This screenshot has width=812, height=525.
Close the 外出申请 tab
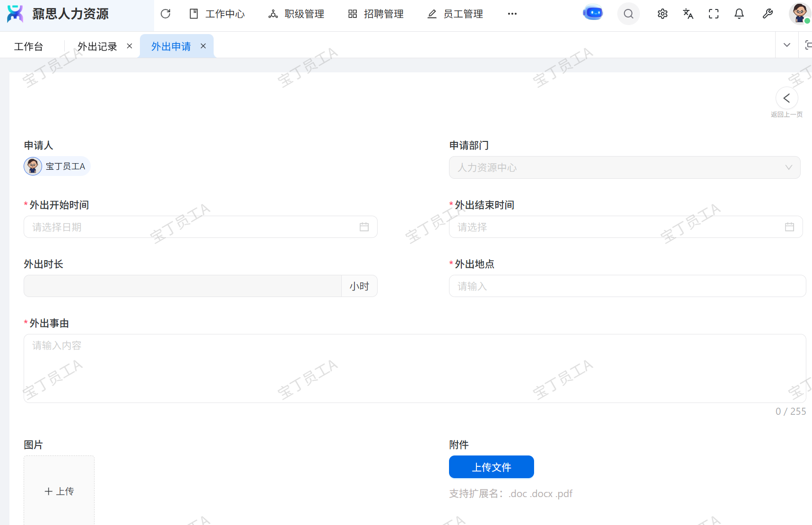click(x=203, y=46)
